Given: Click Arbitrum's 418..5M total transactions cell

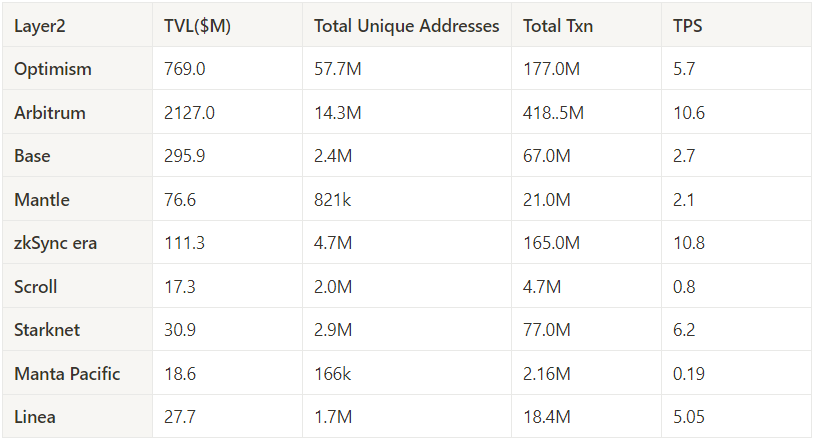Looking at the screenshot, I should tap(554, 113).
